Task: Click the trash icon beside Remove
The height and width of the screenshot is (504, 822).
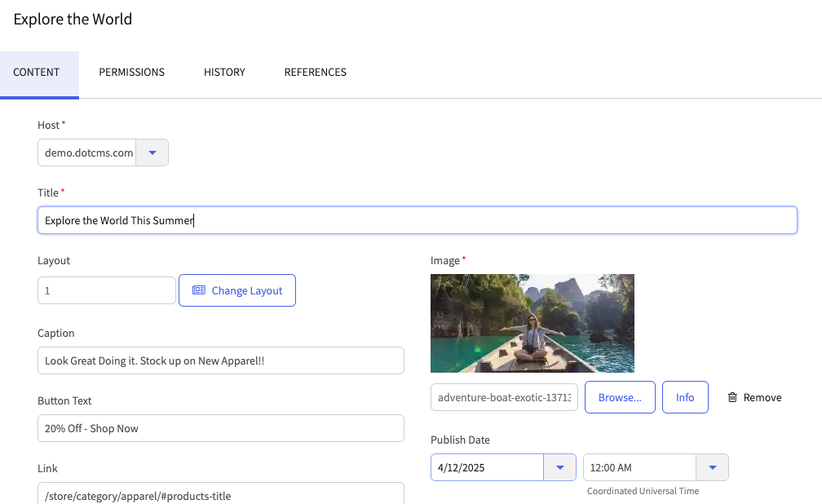Action: [x=732, y=397]
